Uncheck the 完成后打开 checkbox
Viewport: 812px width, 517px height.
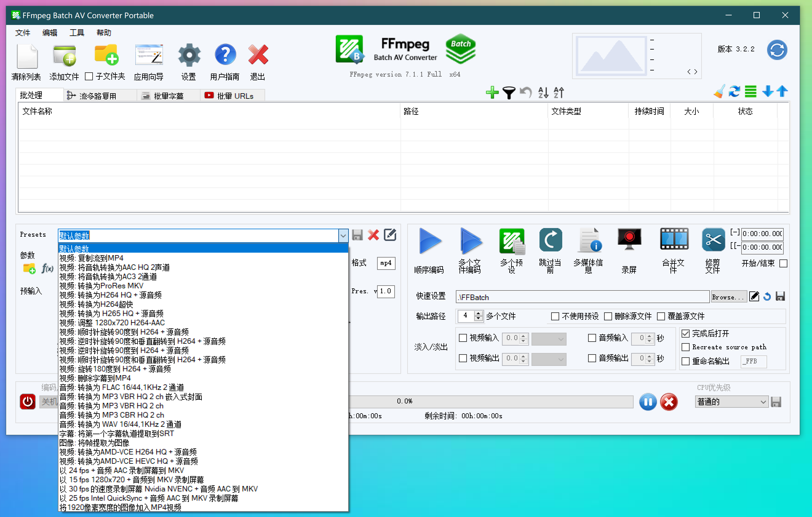[685, 333]
